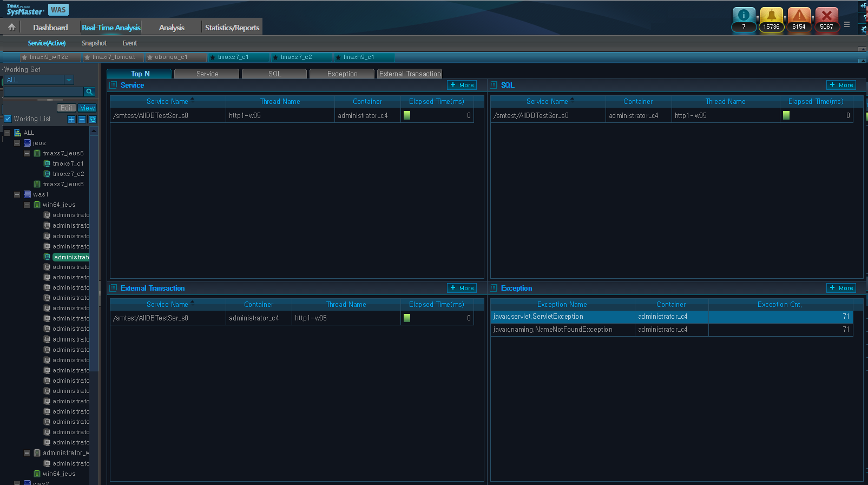Click the search magnifier in Working Set
This screenshot has height=485, width=868.
coord(89,92)
